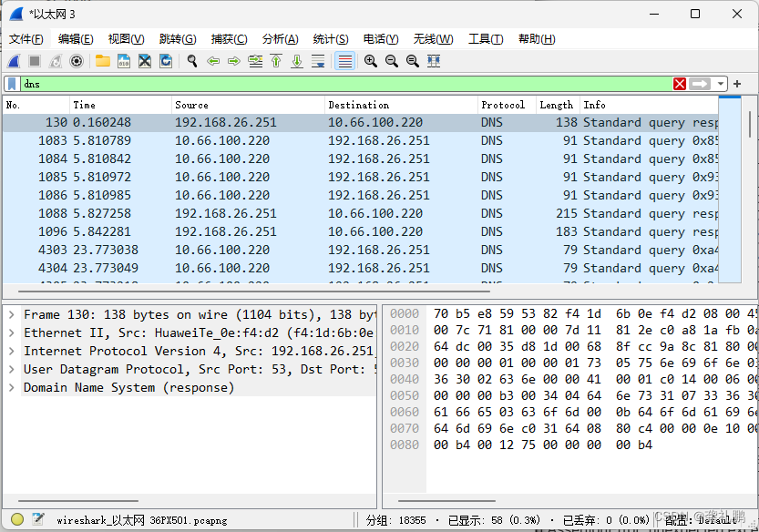Select packet number 1083 row
Screen dimensions: 759x532
click(x=361, y=141)
